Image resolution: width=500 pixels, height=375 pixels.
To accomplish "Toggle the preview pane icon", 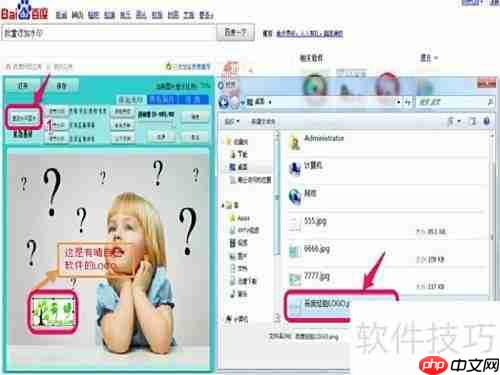I will pyautogui.click(x=473, y=122).
